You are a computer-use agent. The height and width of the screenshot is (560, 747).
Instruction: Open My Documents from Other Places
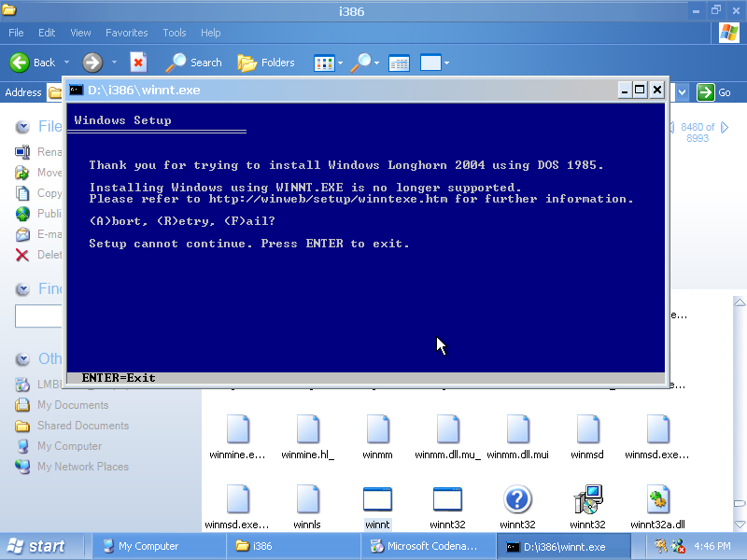(x=73, y=405)
